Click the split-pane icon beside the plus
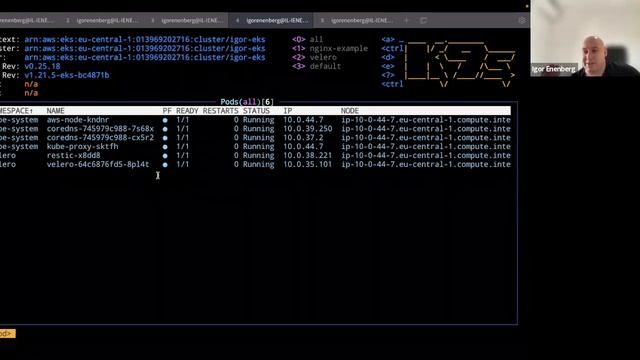The image size is (640, 360). pos(423,20)
